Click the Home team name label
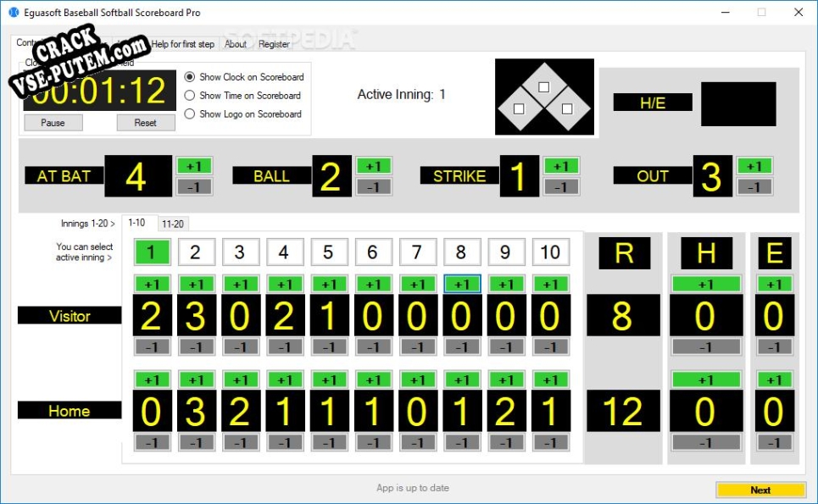This screenshot has width=818, height=504. tap(70, 411)
